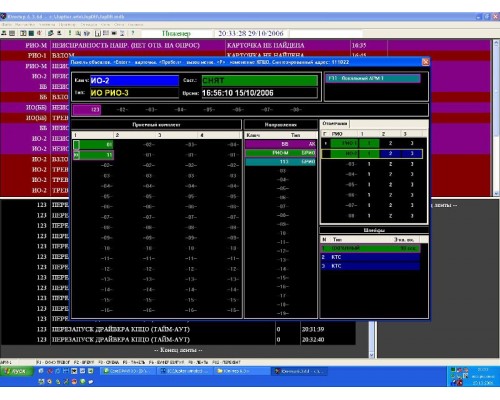Viewport: 500px width, 400px height.
Task: Select the green СНЯТ status field
Action: click(259, 81)
